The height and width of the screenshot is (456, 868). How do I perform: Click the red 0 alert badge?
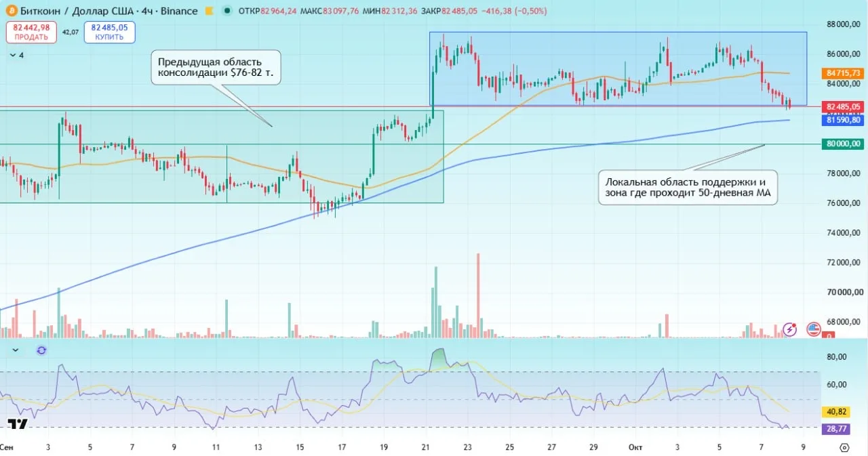[829, 335]
